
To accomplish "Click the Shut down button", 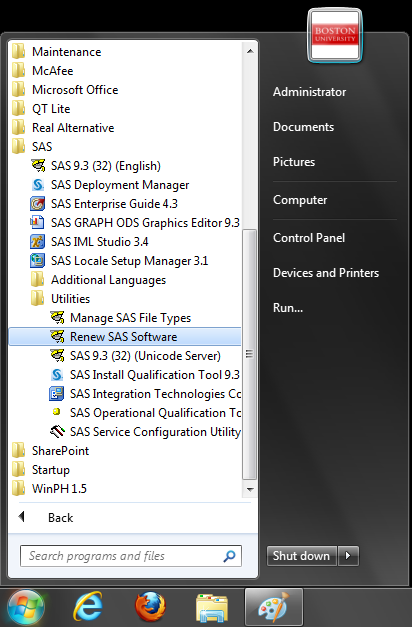I will (302, 556).
